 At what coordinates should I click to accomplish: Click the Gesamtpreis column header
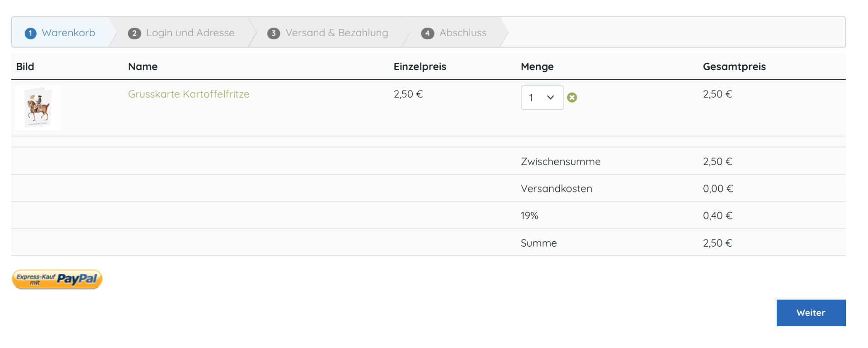pyautogui.click(x=734, y=67)
